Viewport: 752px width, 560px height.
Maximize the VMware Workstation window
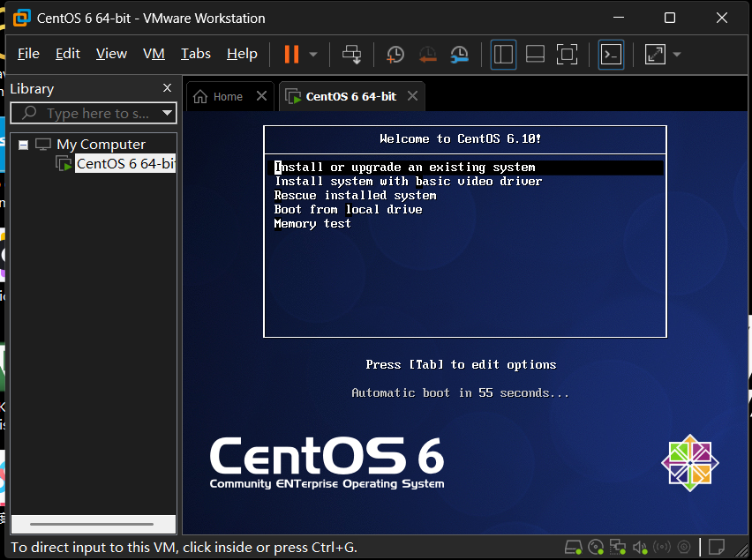pyautogui.click(x=670, y=18)
